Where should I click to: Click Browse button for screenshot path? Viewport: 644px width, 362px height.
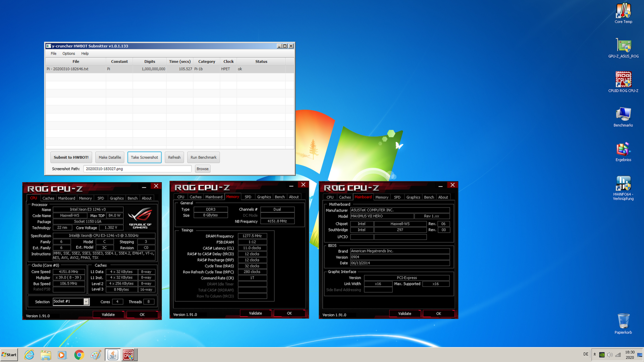[x=203, y=169]
